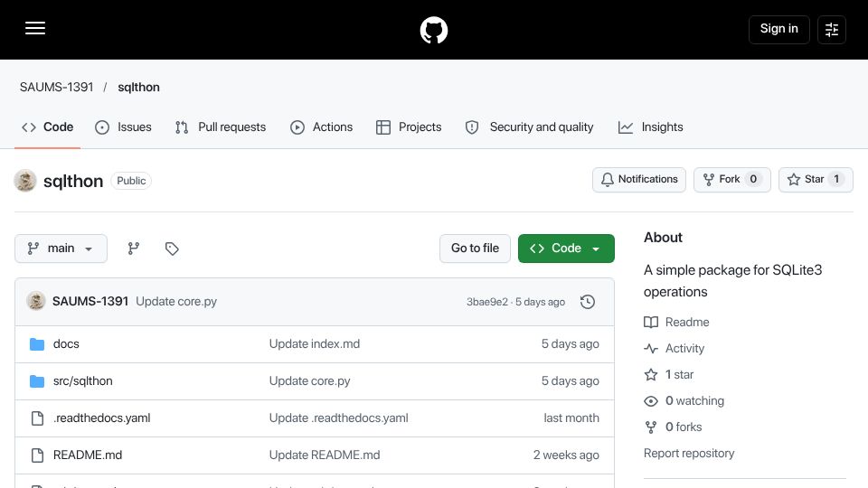Click the Notifications bell button
Viewport: 868px width, 488px height.
pyautogui.click(x=639, y=179)
